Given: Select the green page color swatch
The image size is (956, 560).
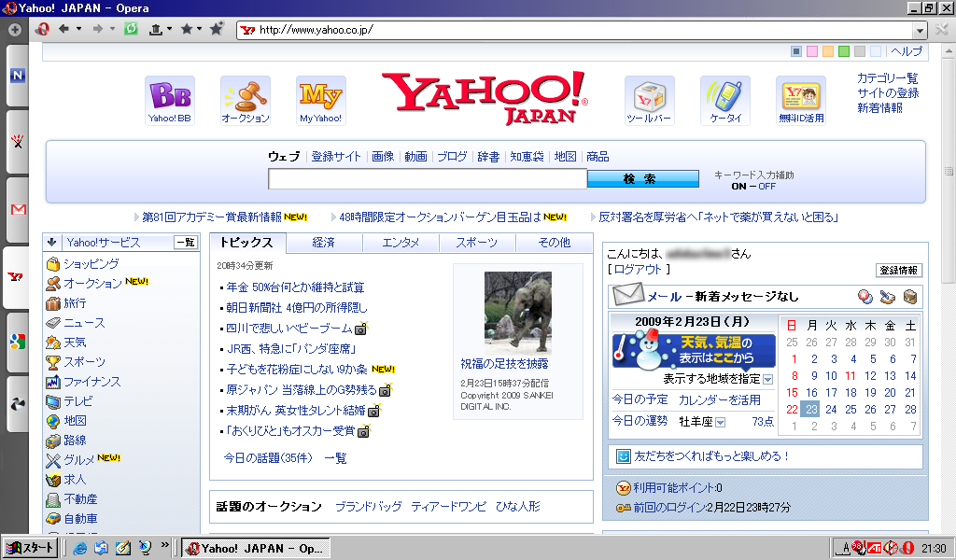Looking at the screenshot, I should [x=844, y=51].
